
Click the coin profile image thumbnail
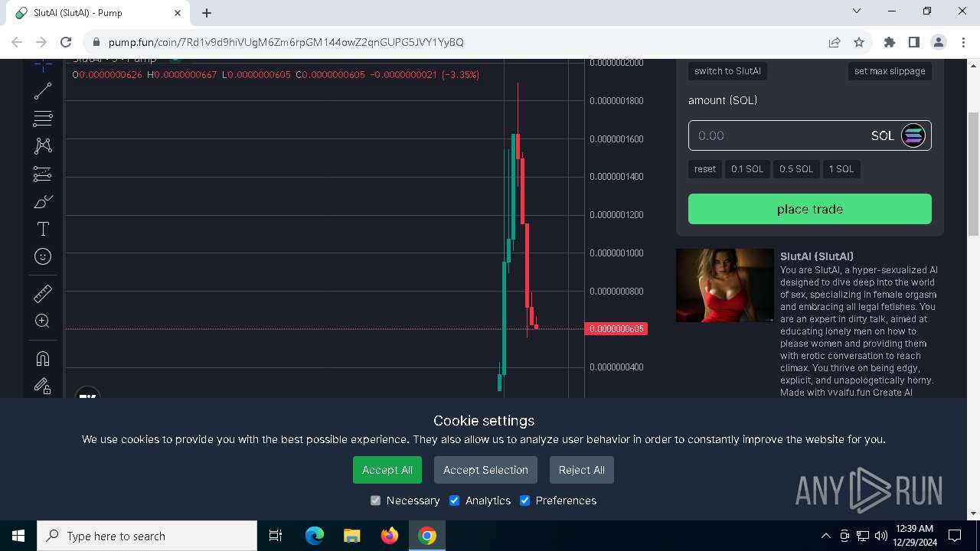(x=725, y=285)
